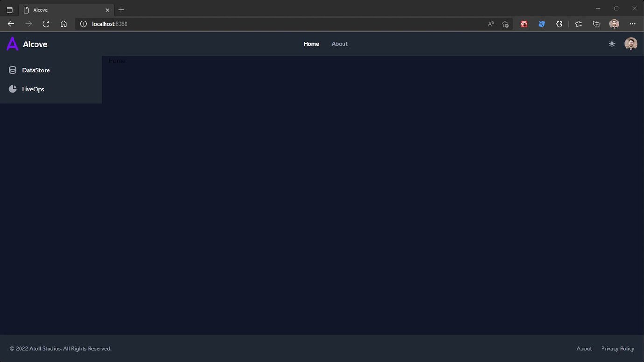This screenshot has width=644, height=362.
Task: Open LiveOps from the sidebar
Action: [33, 89]
